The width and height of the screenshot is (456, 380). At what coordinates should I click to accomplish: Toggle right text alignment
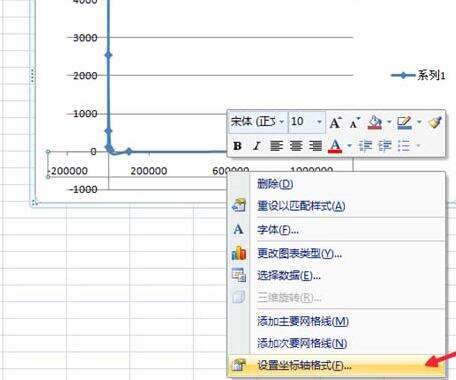pyautogui.click(x=315, y=146)
